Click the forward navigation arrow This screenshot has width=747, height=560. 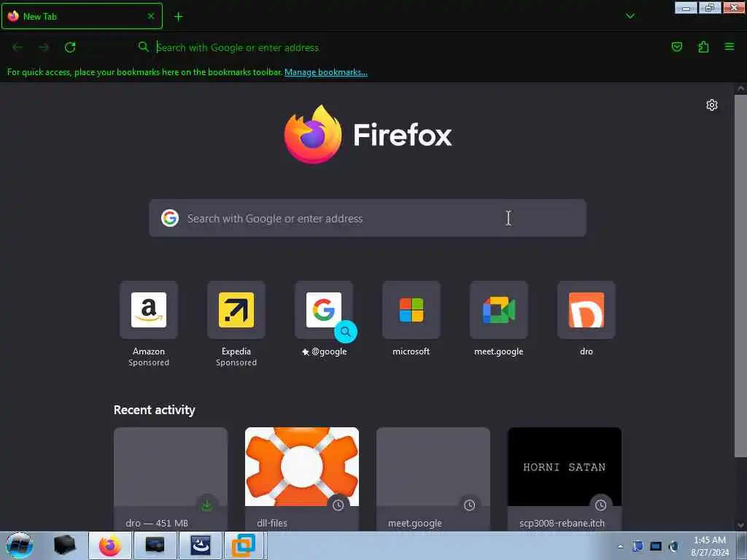[x=44, y=47]
